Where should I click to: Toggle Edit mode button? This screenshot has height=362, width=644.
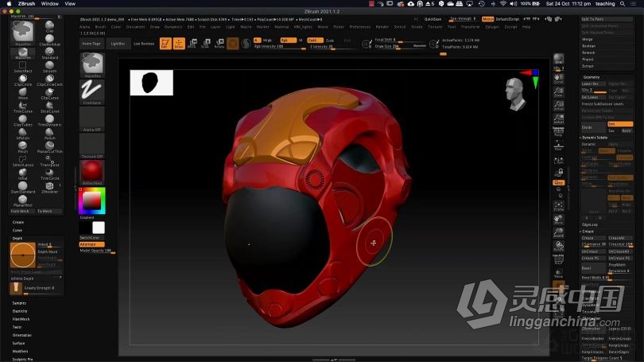pyautogui.click(x=165, y=43)
